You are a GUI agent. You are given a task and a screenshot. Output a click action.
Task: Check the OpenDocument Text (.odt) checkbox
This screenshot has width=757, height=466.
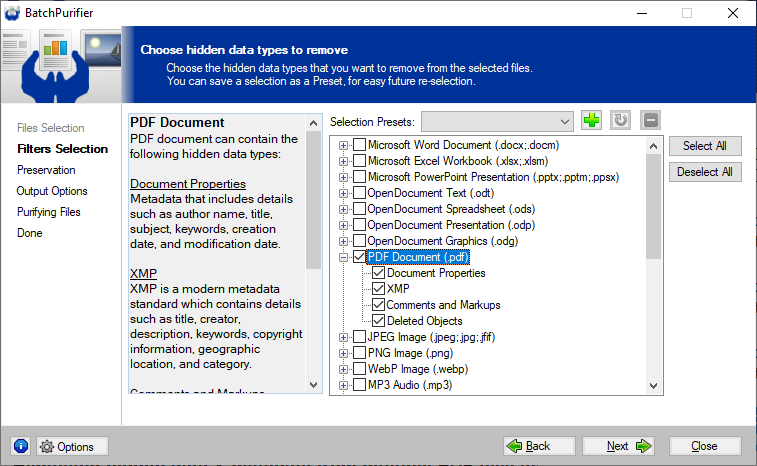[359, 193]
